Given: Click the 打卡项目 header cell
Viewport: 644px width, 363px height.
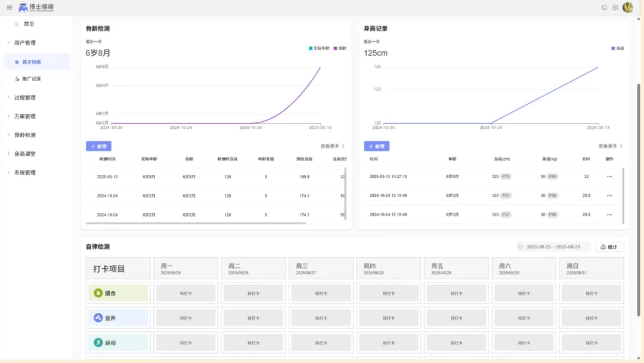Looking at the screenshot, I should [118, 269].
